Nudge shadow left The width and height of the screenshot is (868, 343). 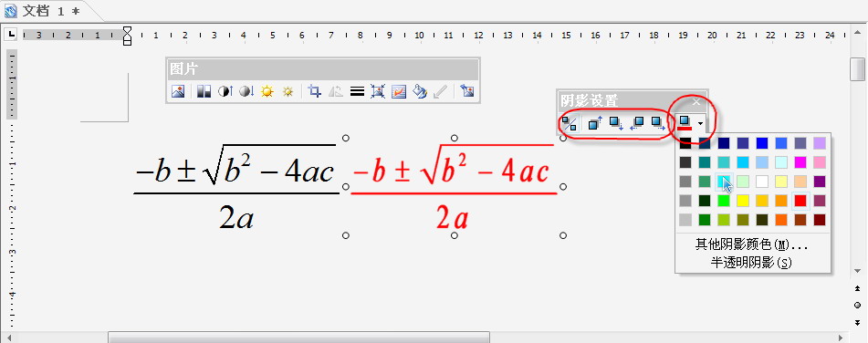[636, 123]
